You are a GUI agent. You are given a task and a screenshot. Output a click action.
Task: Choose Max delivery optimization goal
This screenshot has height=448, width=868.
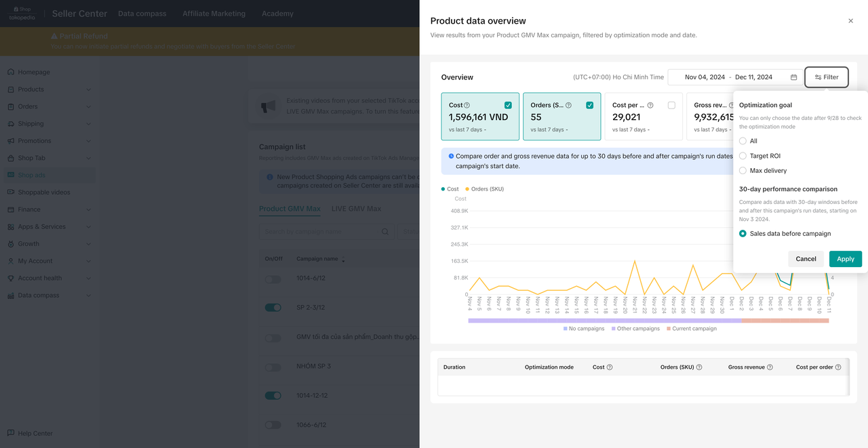(x=743, y=171)
